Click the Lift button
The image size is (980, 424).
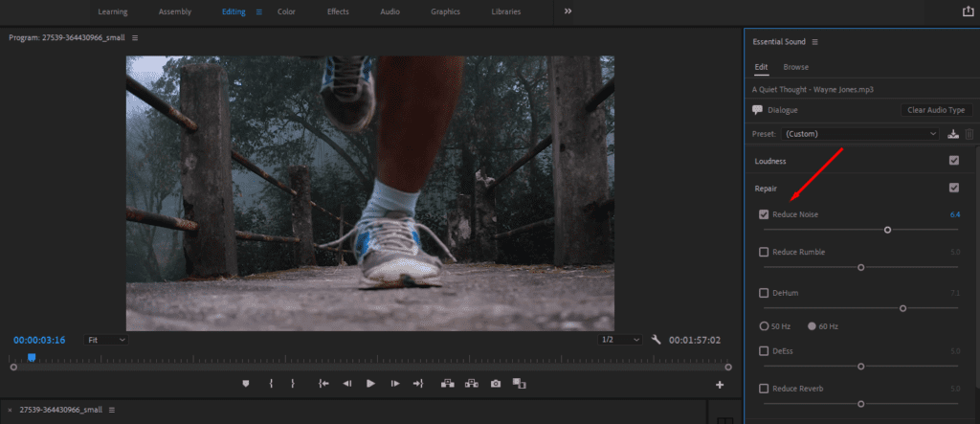(448, 384)
